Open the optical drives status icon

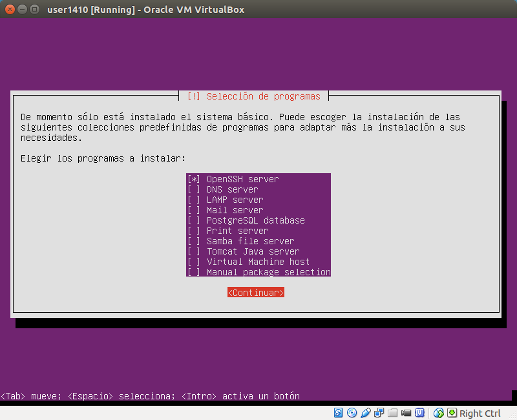click(351, 413)
